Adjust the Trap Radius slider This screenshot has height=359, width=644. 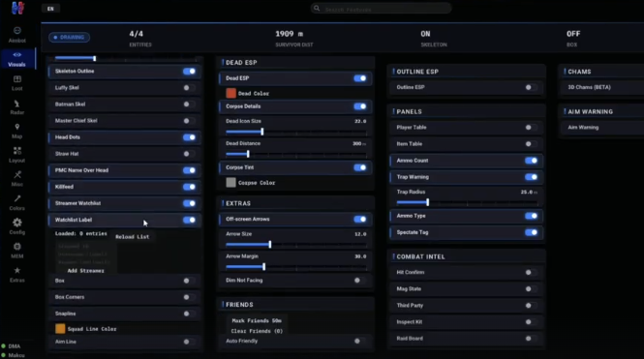pyautogui.click(x=467, y=202)
